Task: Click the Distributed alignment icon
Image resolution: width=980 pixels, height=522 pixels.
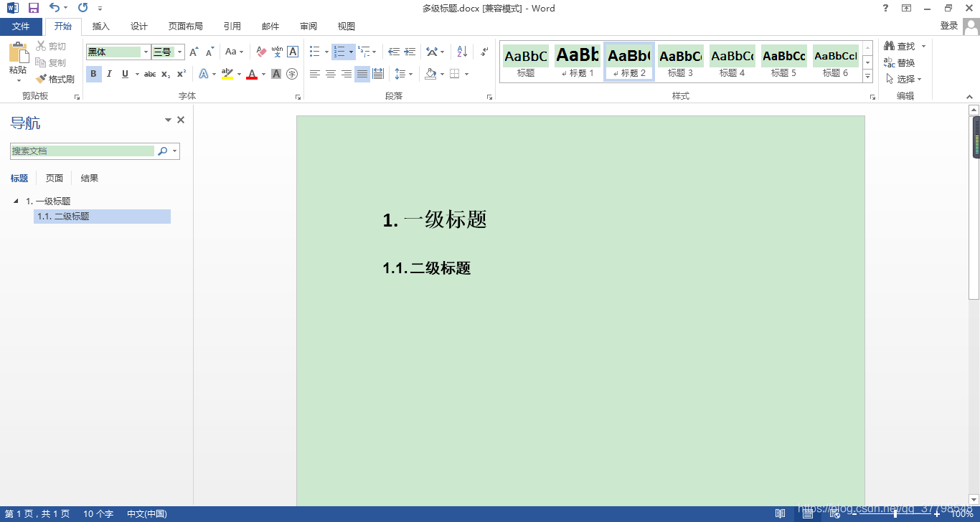Action: pyautogui.click(x=378, y=74)
